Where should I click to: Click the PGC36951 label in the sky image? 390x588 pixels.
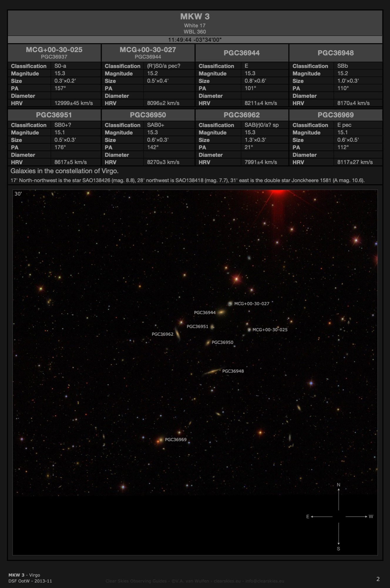point(197,326)
